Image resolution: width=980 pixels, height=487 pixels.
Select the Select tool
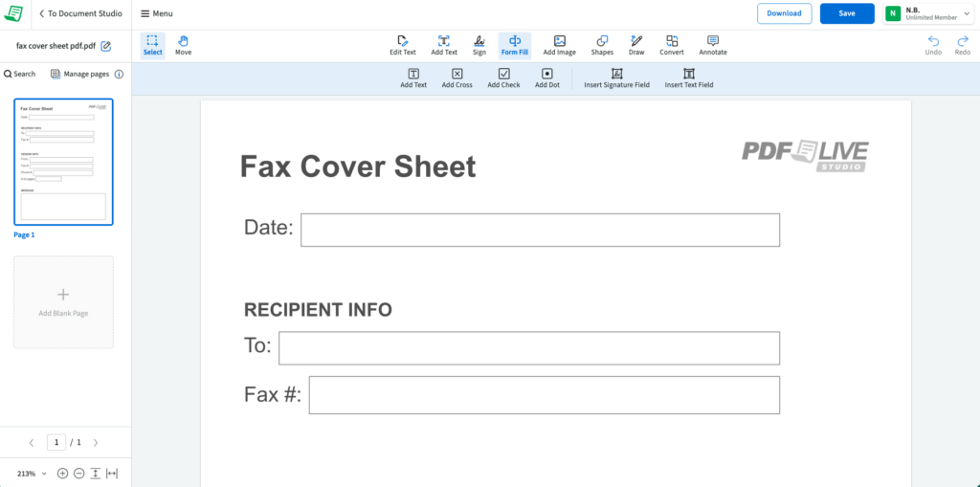point(152,46)
